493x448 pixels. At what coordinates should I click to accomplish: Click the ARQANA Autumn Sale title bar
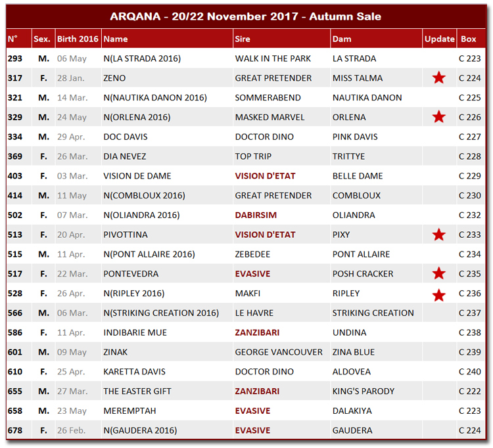point(246,16)
